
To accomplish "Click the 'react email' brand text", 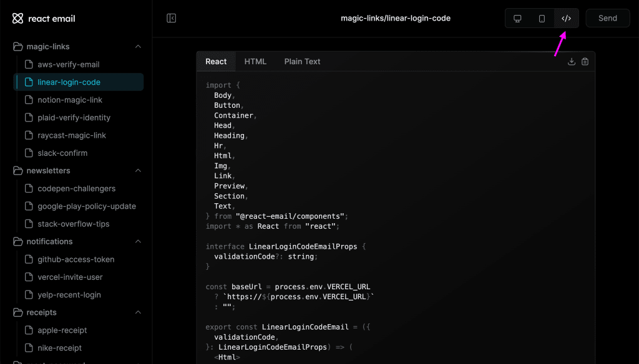I will (x=52, y=18).
